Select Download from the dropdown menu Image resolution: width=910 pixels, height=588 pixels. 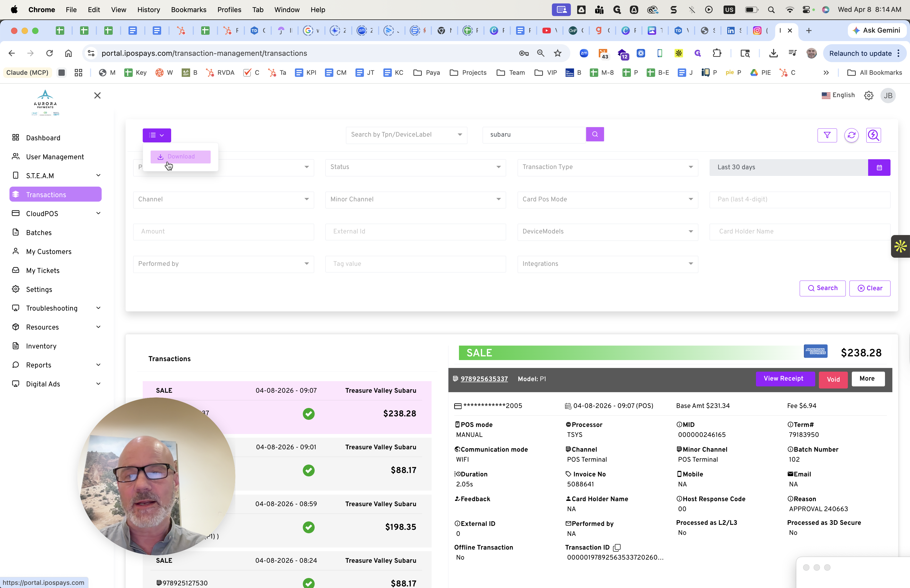[x=180, y=157]
